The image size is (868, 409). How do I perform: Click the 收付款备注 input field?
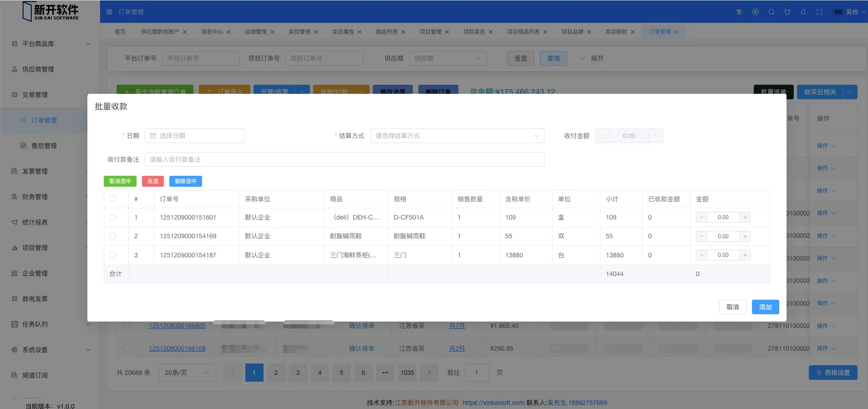pos(344,159)
